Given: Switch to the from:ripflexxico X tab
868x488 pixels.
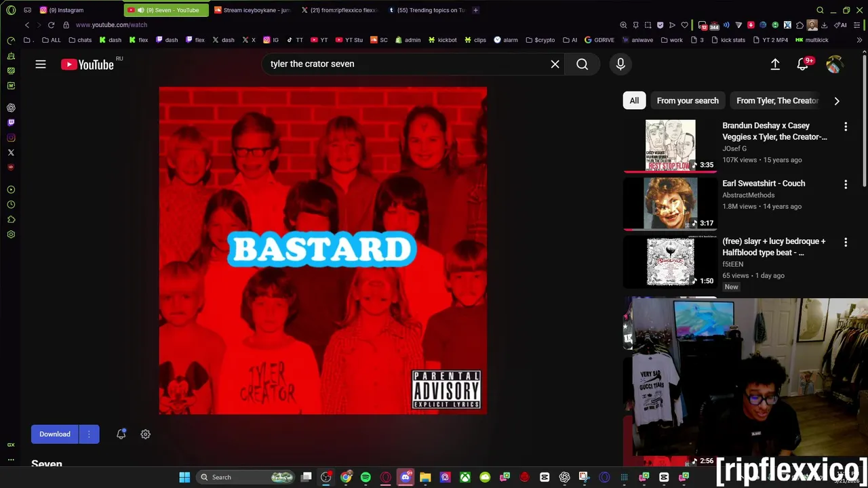Looking at the screenshot, I should (340, 10).
